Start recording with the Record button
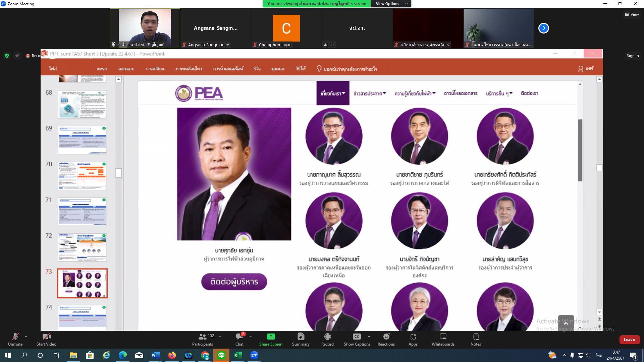 click(x=327, y=339)
